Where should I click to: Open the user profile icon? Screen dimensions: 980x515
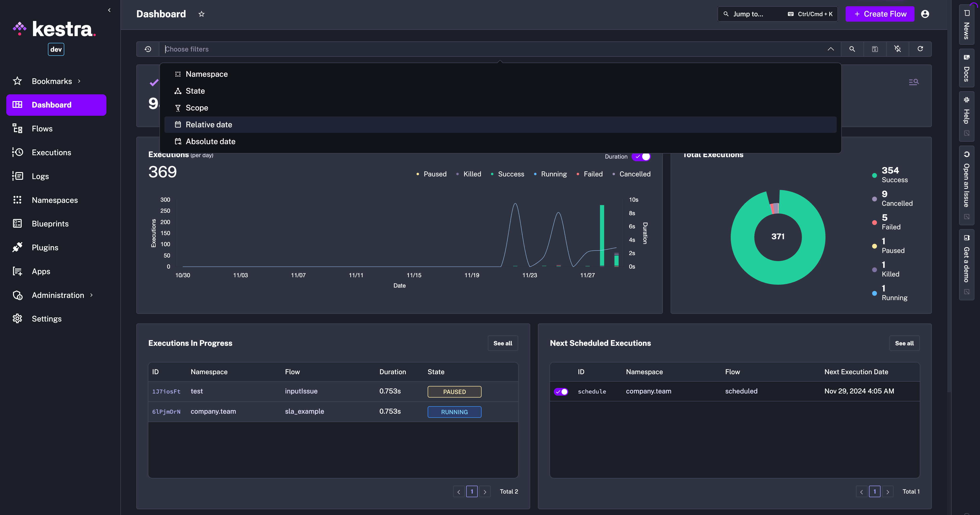pos(925,14)
